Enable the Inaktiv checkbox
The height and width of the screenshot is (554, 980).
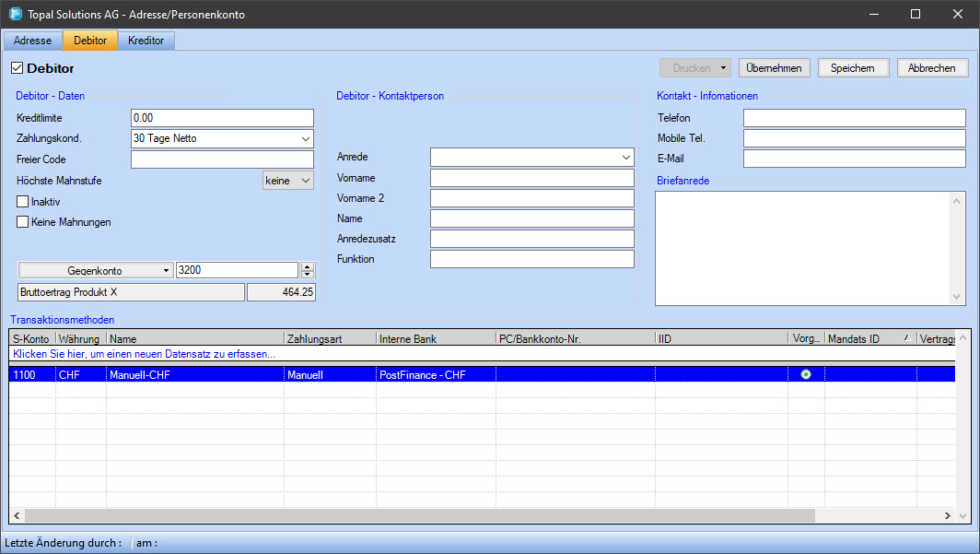pos(23,201)
